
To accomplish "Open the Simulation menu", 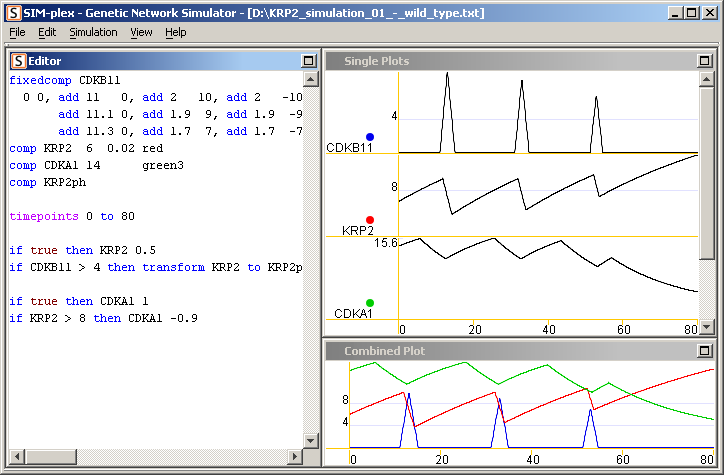I will click(93, 32).
